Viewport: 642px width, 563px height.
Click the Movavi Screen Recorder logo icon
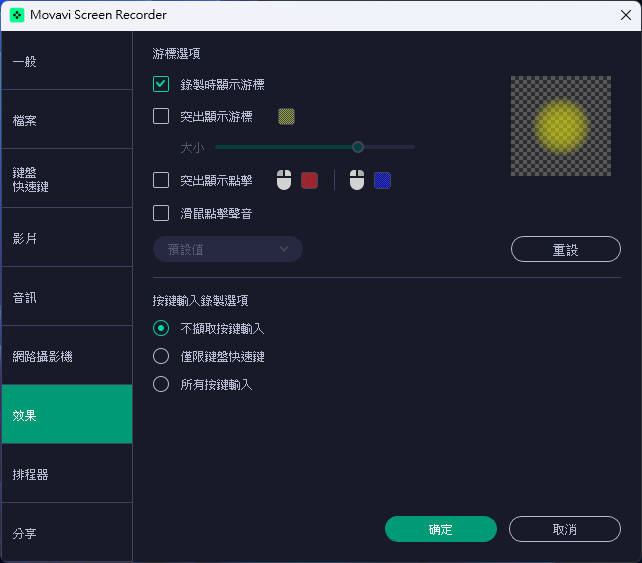17,16
